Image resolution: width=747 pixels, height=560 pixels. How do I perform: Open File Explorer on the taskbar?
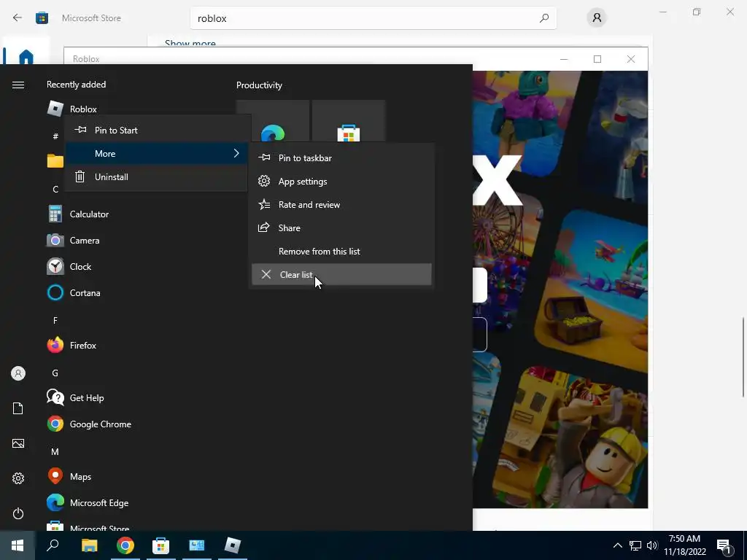coord(89,545)
